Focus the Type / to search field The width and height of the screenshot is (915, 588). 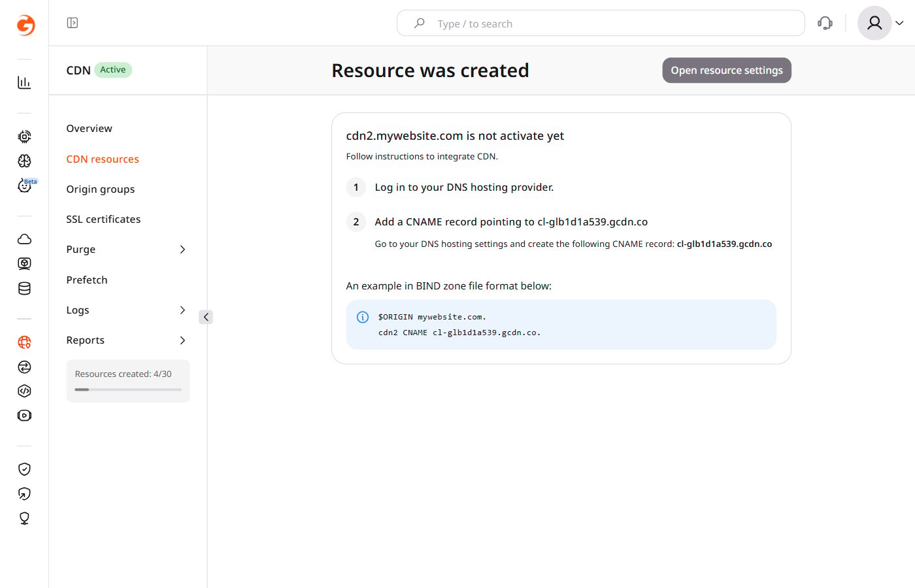pyautogui.click(x=601, y=24)
